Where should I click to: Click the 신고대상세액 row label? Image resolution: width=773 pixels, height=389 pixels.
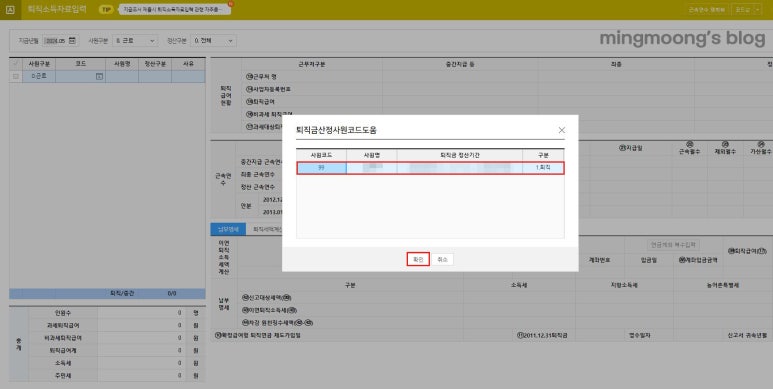(267, 298)
